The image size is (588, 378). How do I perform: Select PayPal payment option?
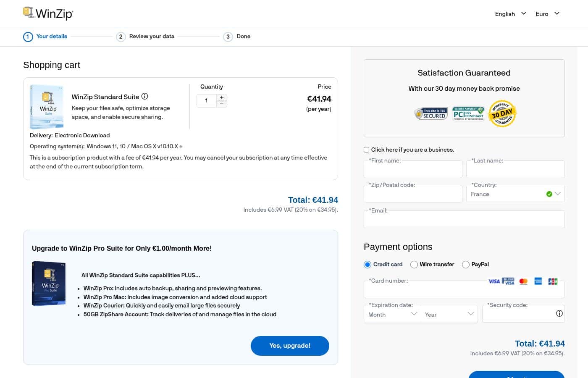[466, 265]
